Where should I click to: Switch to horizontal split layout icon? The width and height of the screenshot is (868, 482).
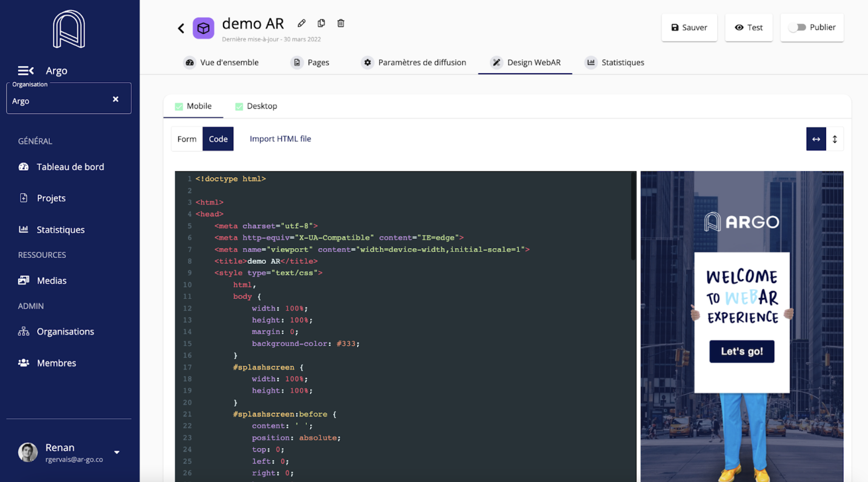coord(816,139)
